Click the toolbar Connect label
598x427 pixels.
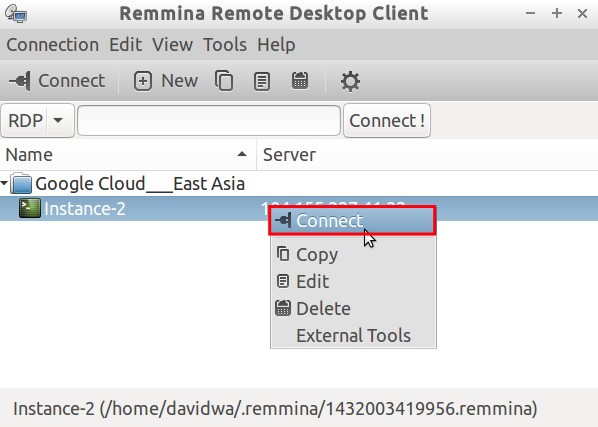pos(72,81)
